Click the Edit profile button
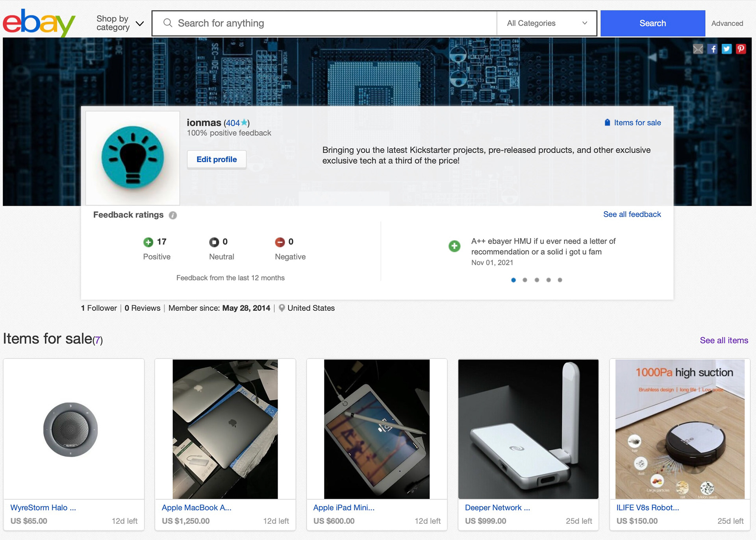Screen dimensions: 756x540 click(217, 159)
